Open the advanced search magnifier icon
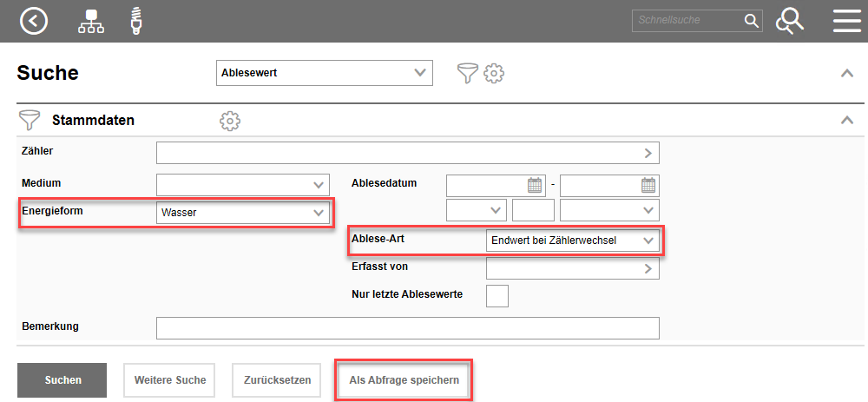868x402 pixels. click(789, 22)
